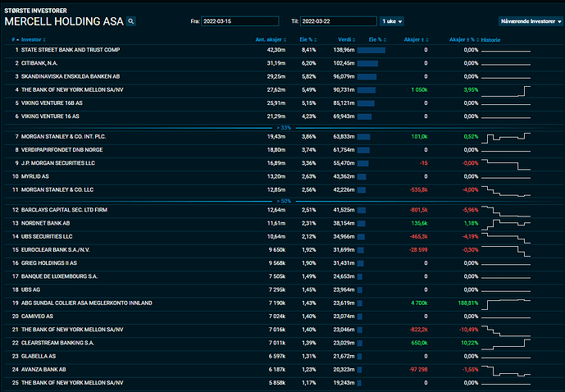Open history sparkline for Barclays Capital
This screenshot has width=565, height=392.
(506, 211)
